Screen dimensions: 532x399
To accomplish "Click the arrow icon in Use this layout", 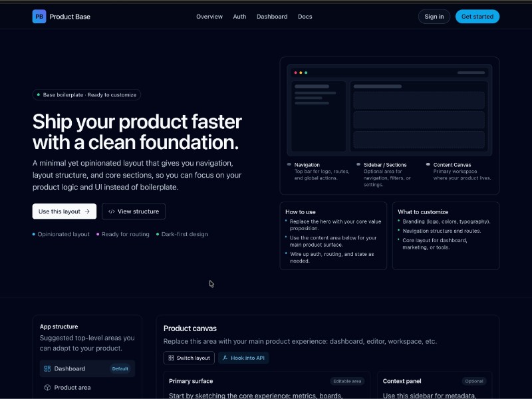I will coord(87,211).
